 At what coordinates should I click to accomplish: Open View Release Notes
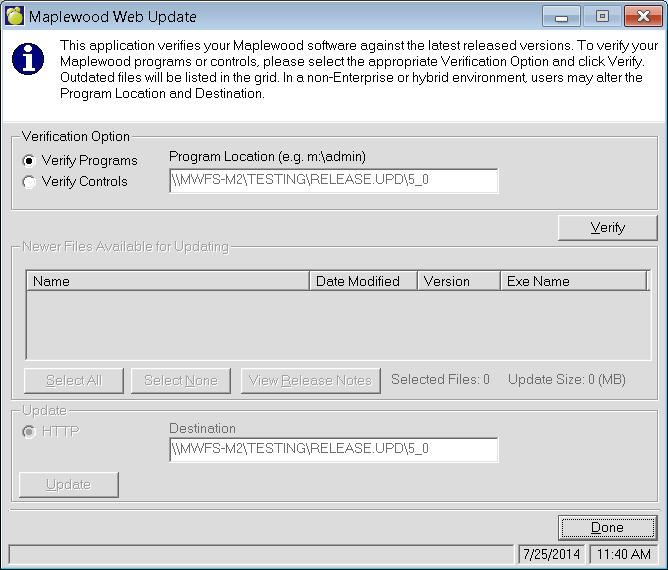pos(310,380)
